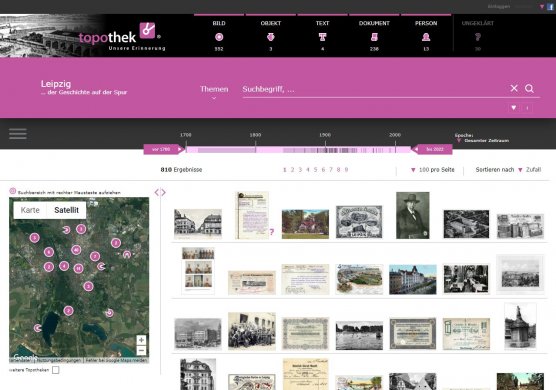Click the timeline bar at the 1900 mark
Viewport: 556px width, 390px height.
(325, 150)
